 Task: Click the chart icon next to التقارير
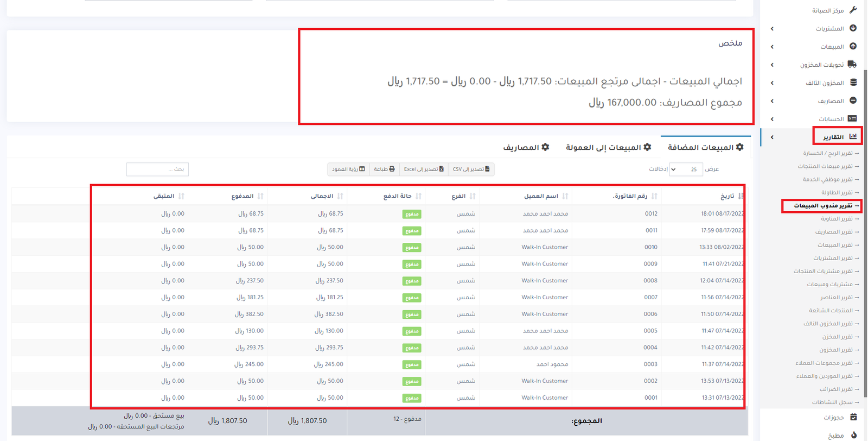(853, 136)
